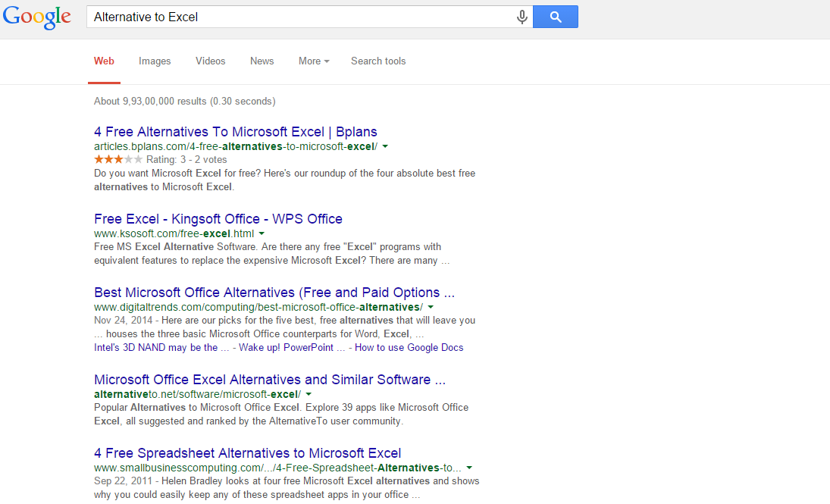Open '4 Free Alternatives To Microsoft Excel | Bplans' result

point(236,132)
